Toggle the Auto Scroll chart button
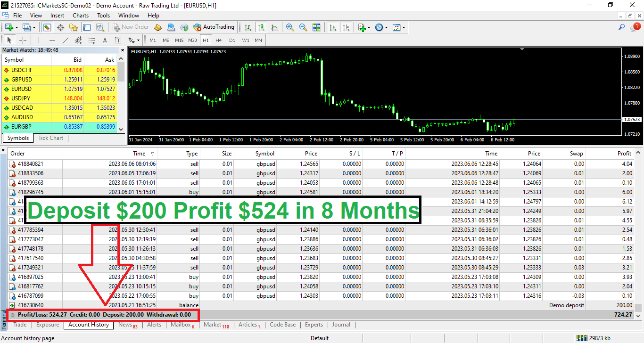Screen dimensions: 644x343 point(333,27)
